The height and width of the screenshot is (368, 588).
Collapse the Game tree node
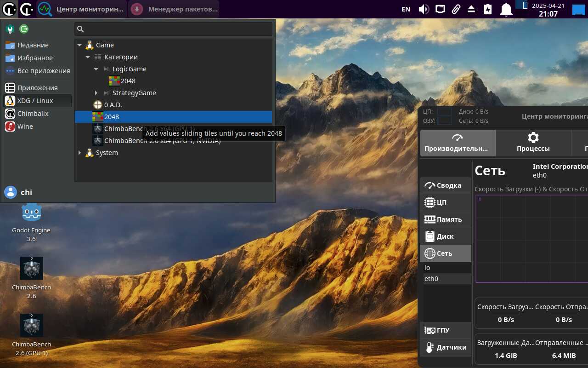[x=79, y=45]
